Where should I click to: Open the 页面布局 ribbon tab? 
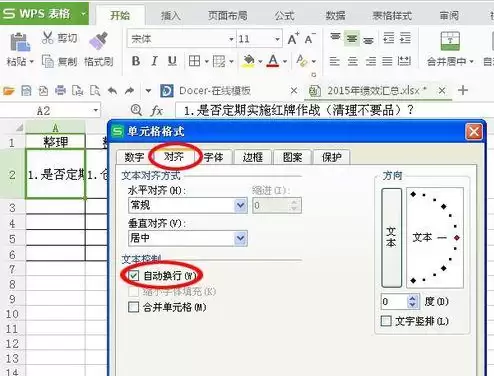tap(228, 15)
